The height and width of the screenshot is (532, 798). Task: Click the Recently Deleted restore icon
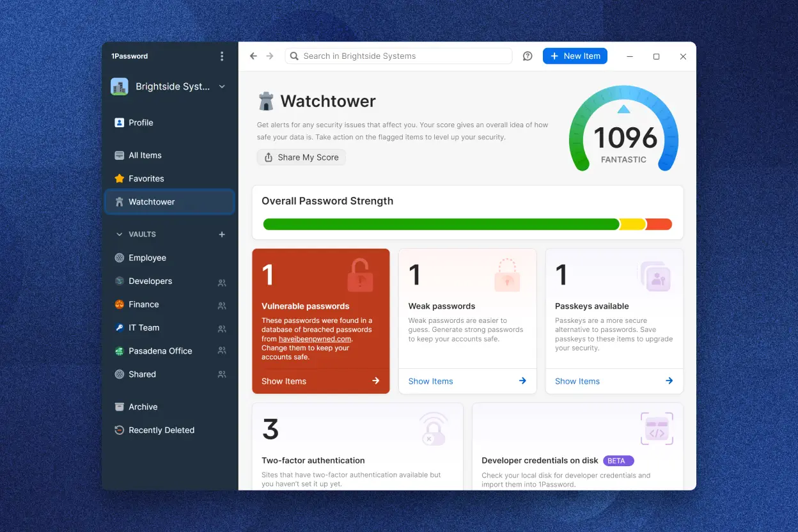(x=120, y=430)
